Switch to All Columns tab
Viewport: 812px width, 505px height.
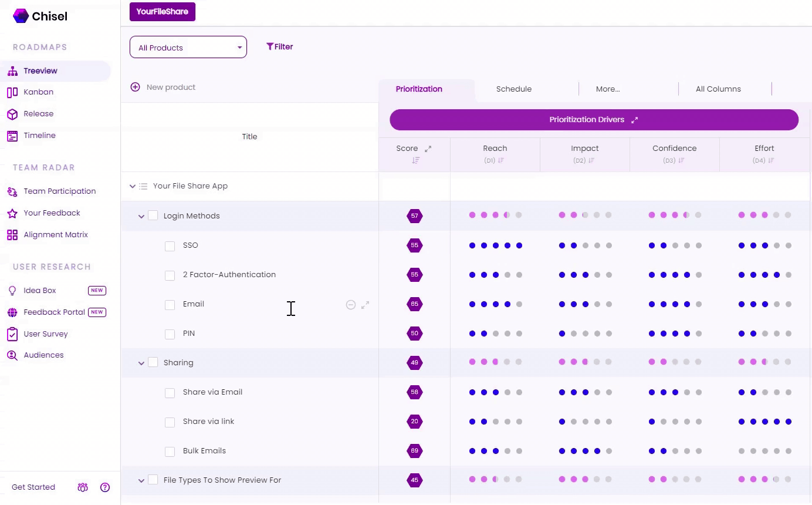point(718,89)
